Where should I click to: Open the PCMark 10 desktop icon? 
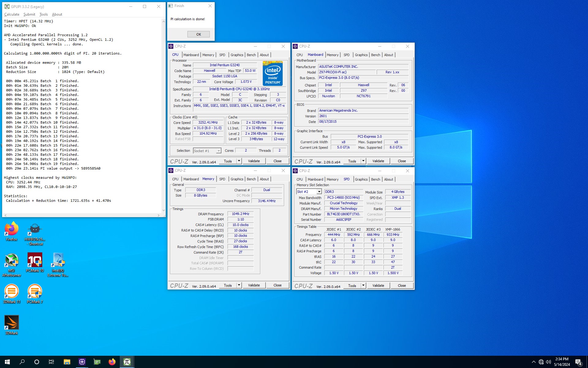pyautogui.click(x=35, y=263)
